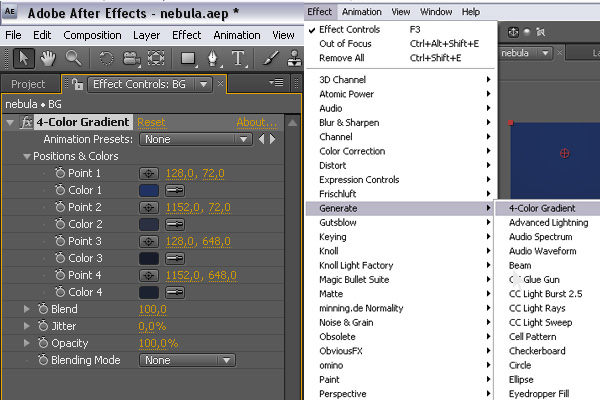Edit the Blend value 100,0
Viewport: 600px width, 400px height.
click(x=152, y=309)
